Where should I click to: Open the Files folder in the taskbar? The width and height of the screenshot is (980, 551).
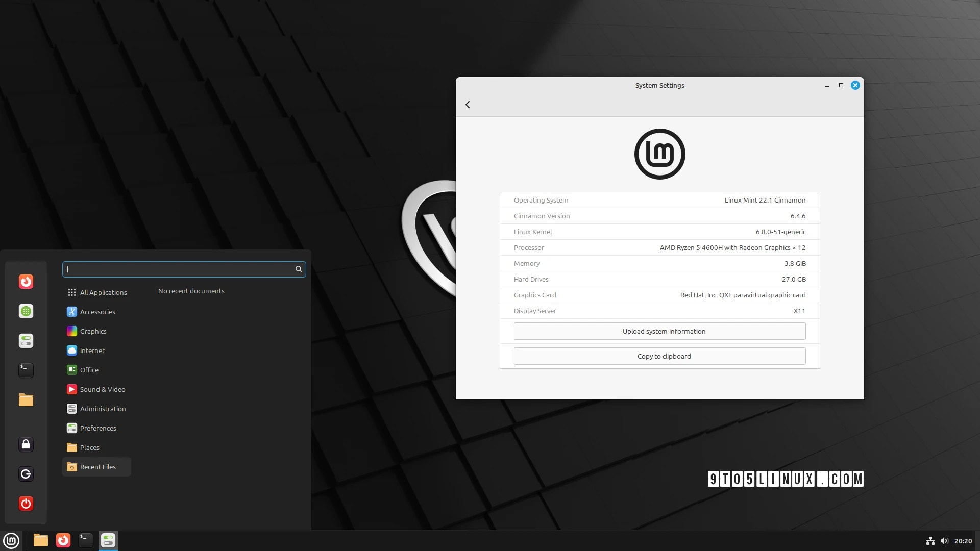click(41, 540)
